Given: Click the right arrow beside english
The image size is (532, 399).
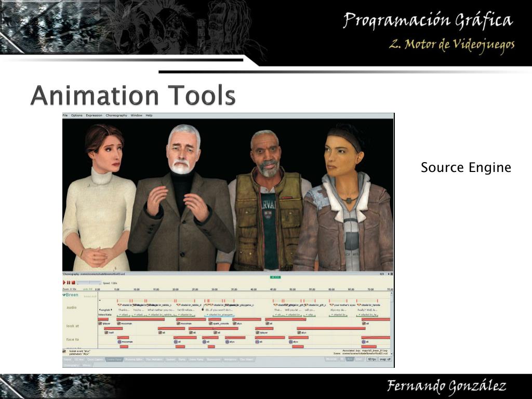Looking at the screenshot, I should [111, 310].
